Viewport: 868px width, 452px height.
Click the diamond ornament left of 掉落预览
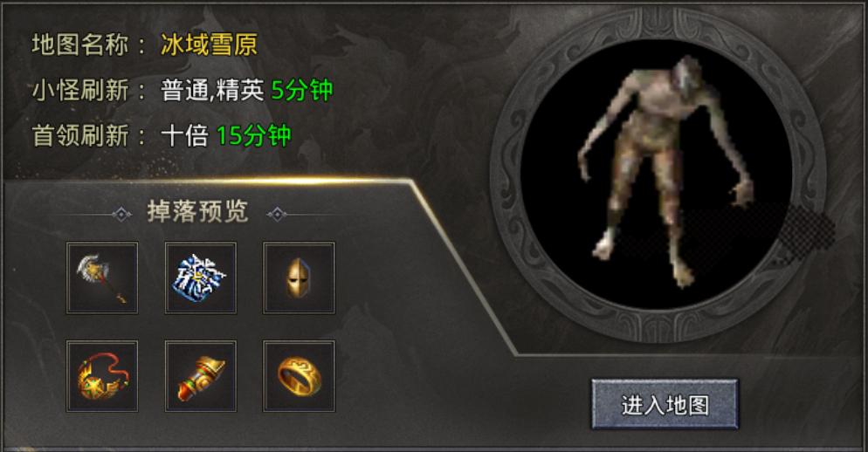point(121,214)
